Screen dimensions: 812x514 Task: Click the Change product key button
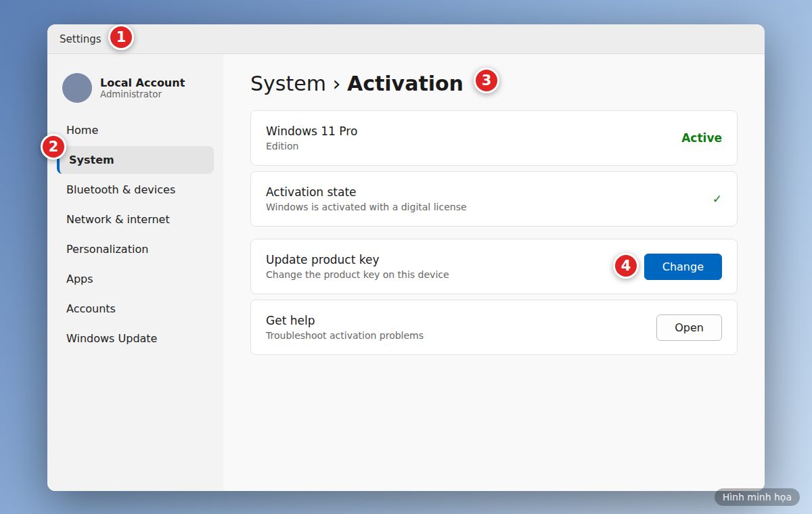point(683,266)
